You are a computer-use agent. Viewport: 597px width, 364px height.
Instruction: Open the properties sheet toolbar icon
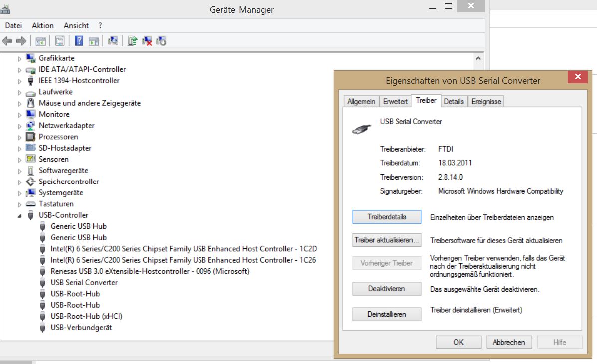click(x=60, y=41)
